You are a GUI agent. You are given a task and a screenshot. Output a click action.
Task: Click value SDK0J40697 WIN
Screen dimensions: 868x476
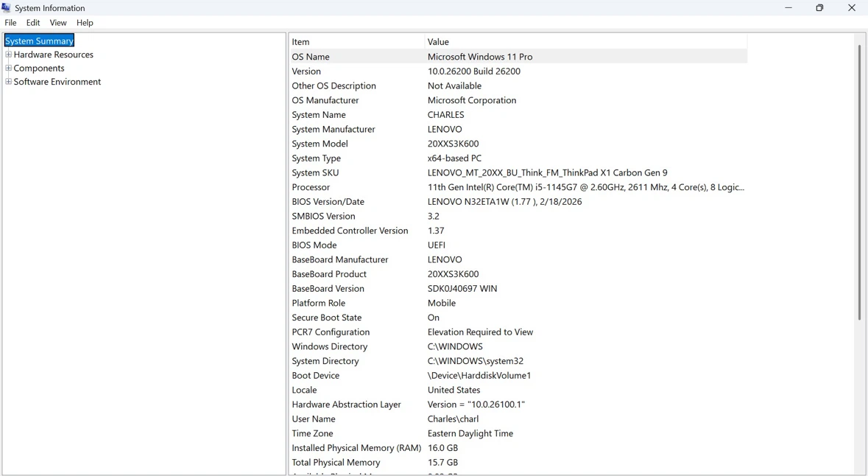click(462, 288)
